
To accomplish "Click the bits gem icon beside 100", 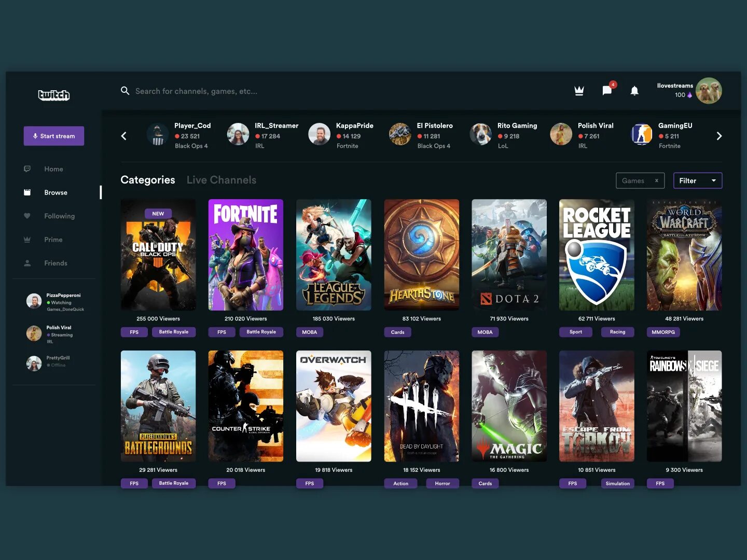I will (689, 95).
